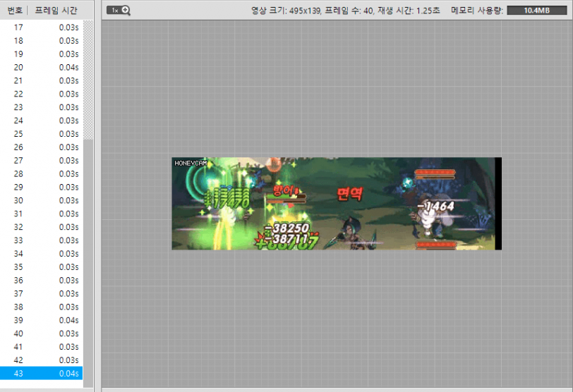Click the 영상 크기 495x139 info text

tap(286, 11)
